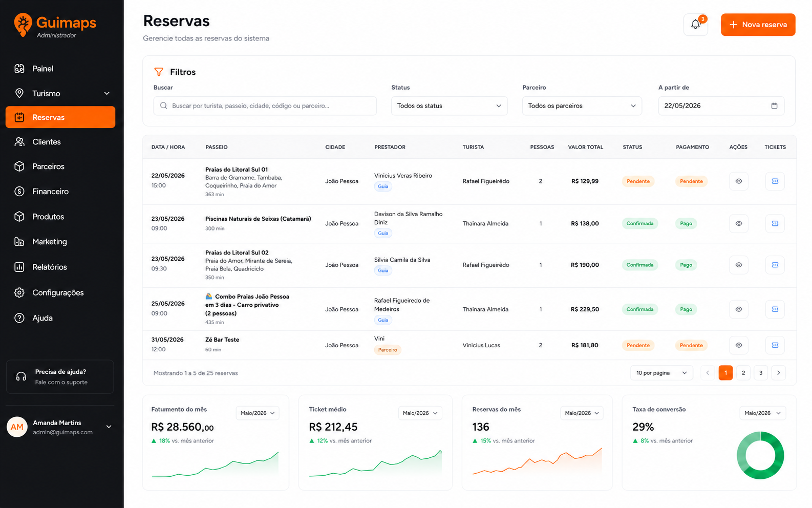
Task: Click turista Vinicius Lucas cell
Action: 481,345
